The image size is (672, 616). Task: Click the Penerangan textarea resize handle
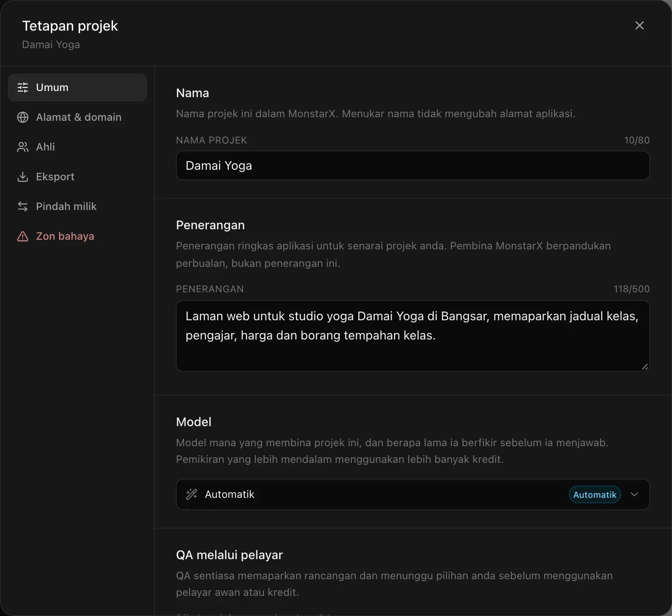645,367
